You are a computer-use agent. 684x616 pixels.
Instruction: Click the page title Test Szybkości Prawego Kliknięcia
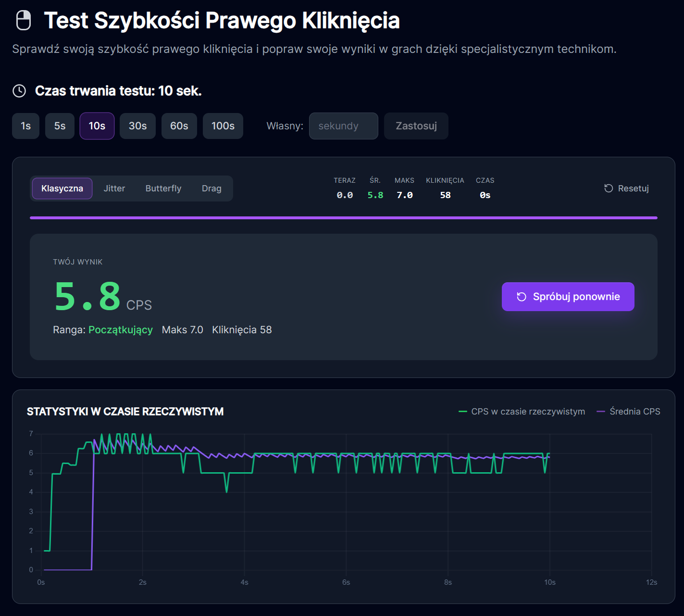click(222, 21)
